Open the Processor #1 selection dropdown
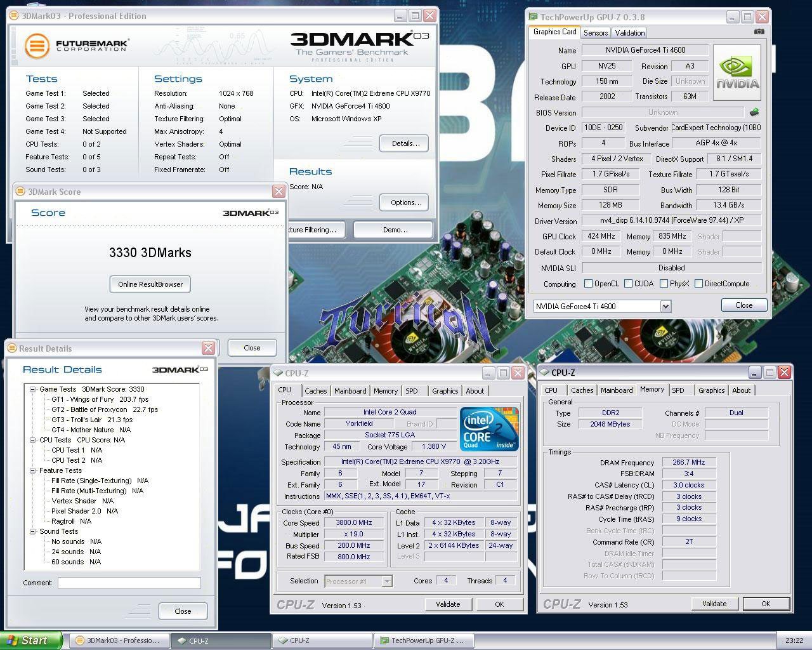 pyautogui.click(x=387, y=581)
